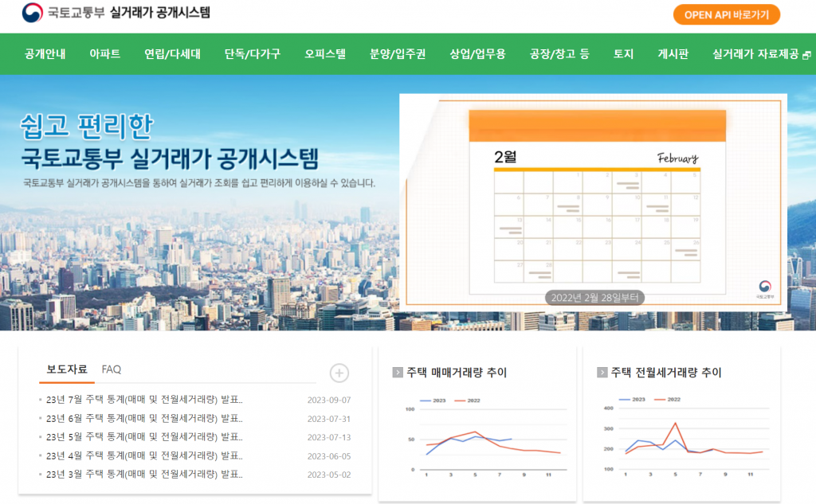Click the date 2023-05-02
This screenshot has height=504, width=816.
329,475
